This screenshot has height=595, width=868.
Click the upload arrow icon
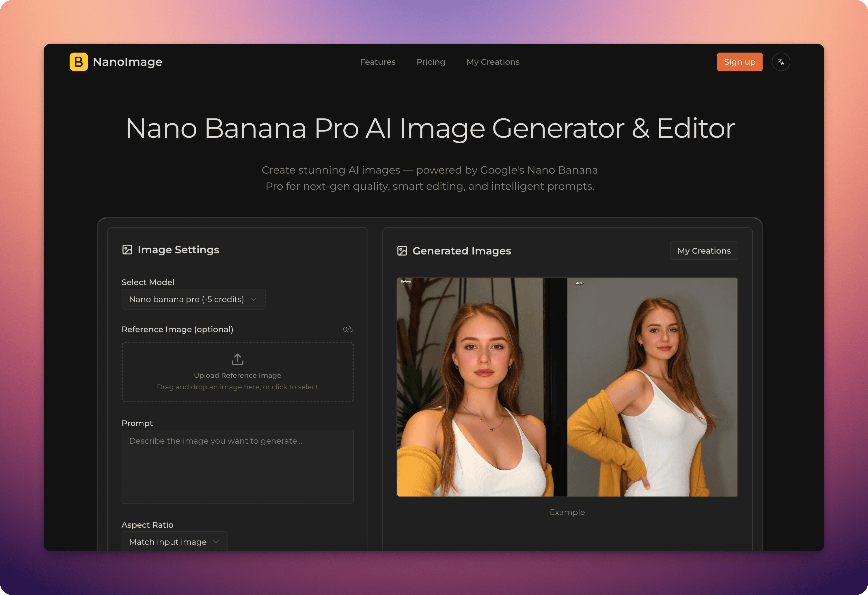point(238,359)
